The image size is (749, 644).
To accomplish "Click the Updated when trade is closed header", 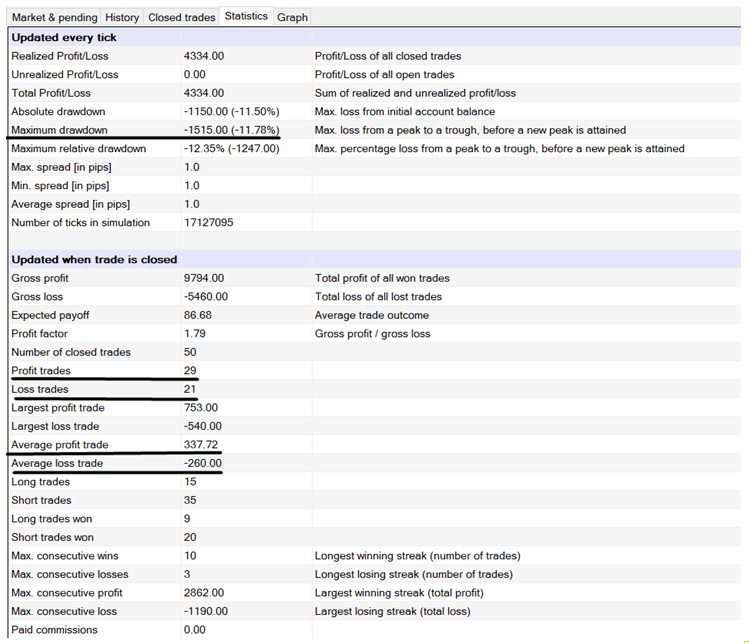I will pos(94,259).
